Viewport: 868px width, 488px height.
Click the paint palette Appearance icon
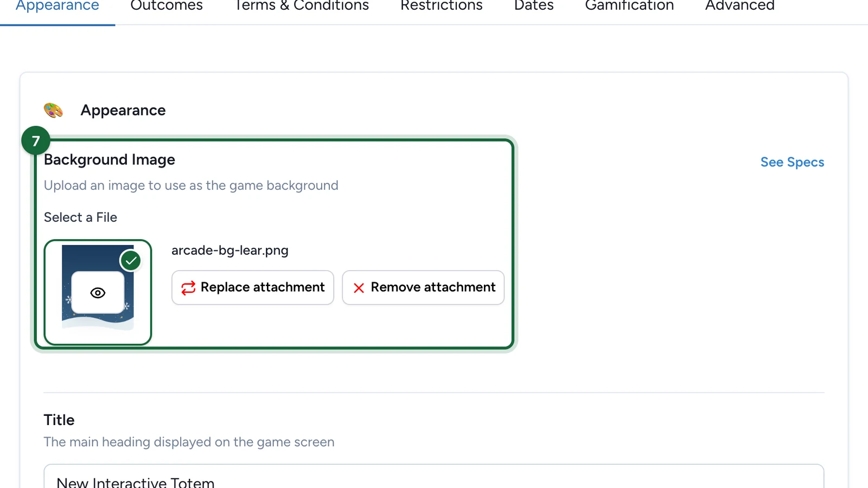[53, 110]
